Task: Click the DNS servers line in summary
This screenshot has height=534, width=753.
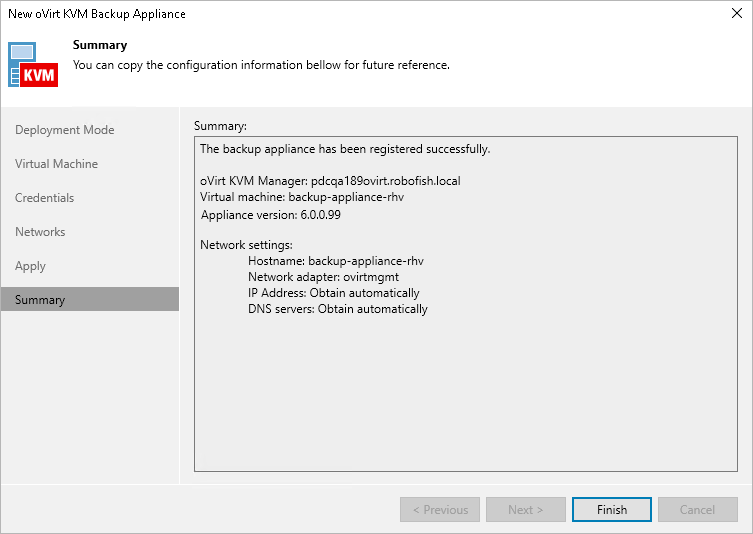Action: 338,309
